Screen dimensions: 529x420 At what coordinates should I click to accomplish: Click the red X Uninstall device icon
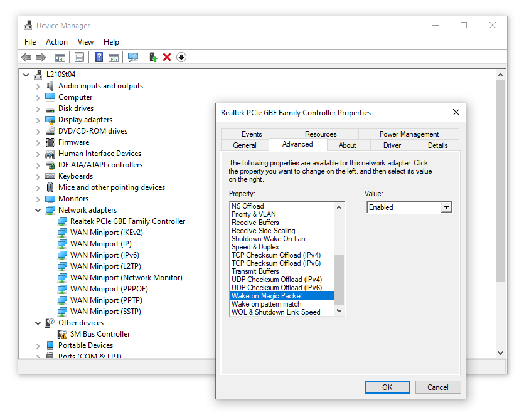tap(167, 57)
